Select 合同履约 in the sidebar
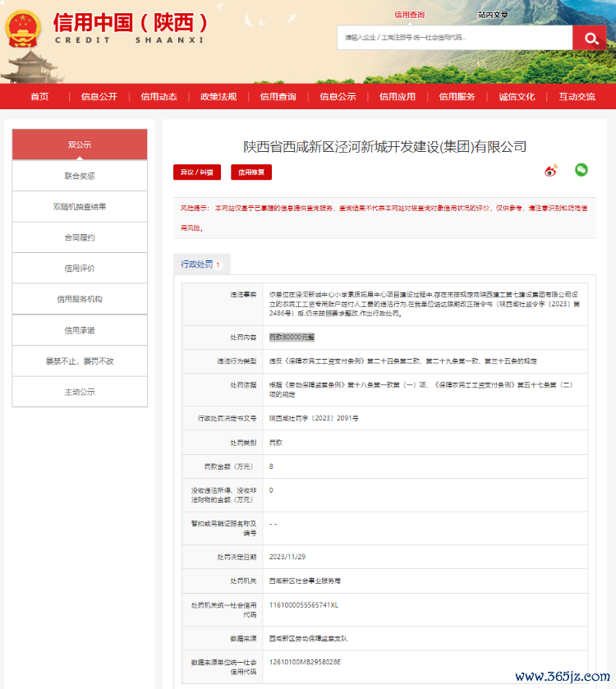The image size is (616, 689). (80, 237)
